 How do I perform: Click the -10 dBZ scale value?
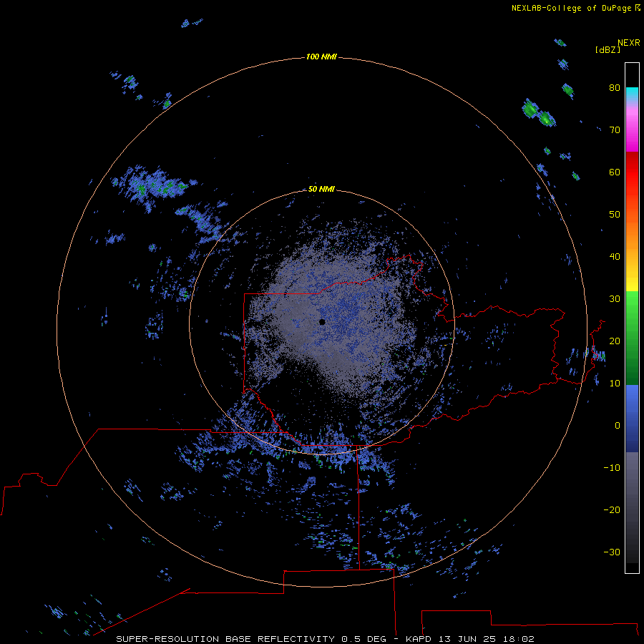coord(612,467)
